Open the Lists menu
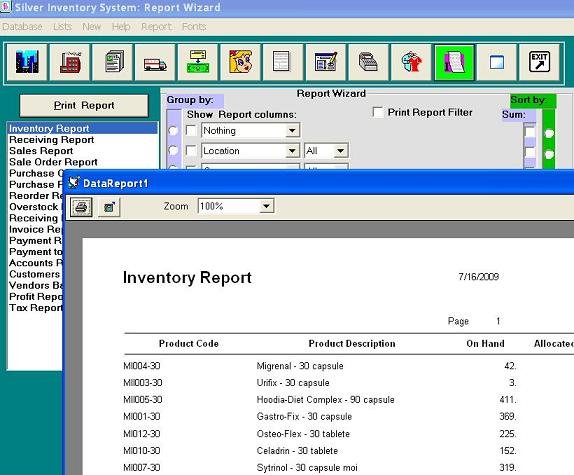The width and height of the screenshot is (574, 475). tap(63, 27)
